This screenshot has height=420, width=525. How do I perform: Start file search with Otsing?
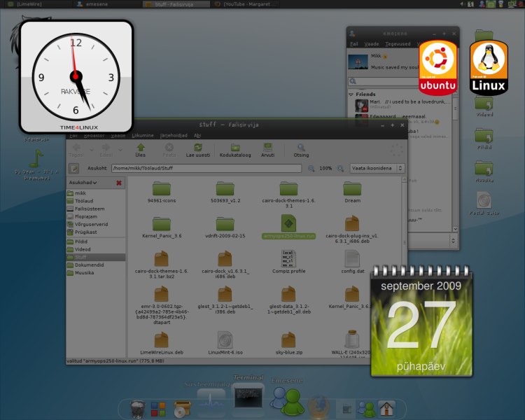[x=301, y=150]
